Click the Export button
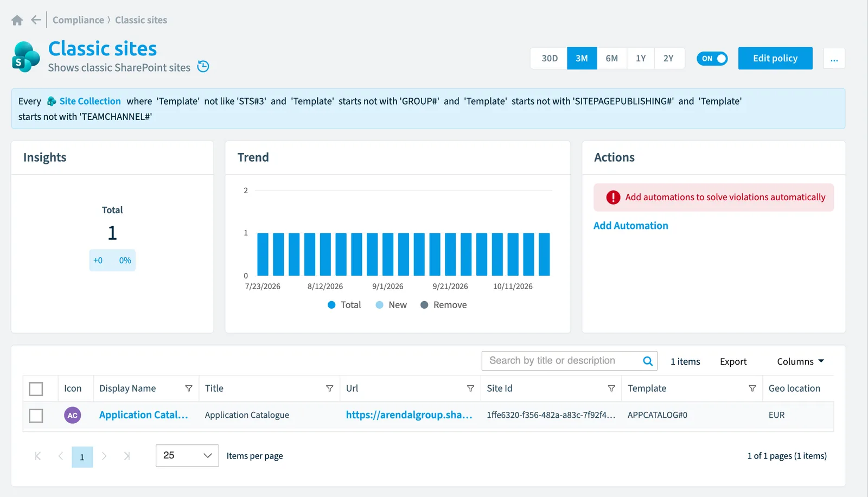868x497 pixels. 733,361
